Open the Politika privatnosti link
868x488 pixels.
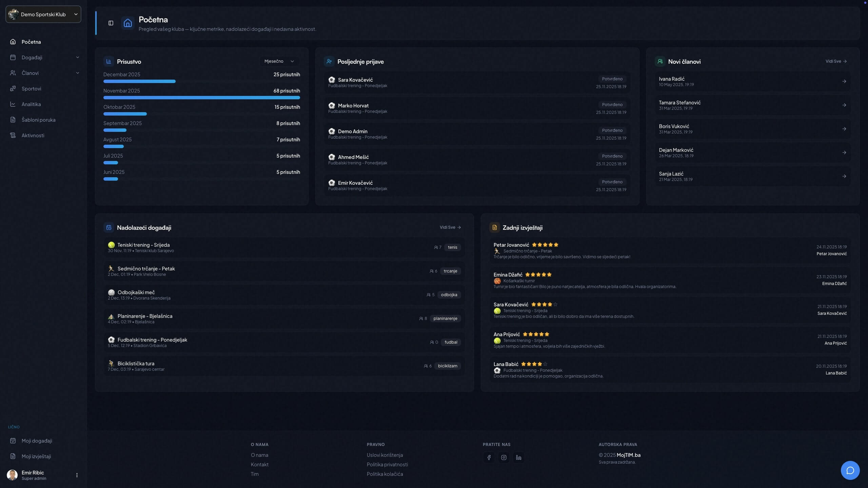[x=387, y=464]
